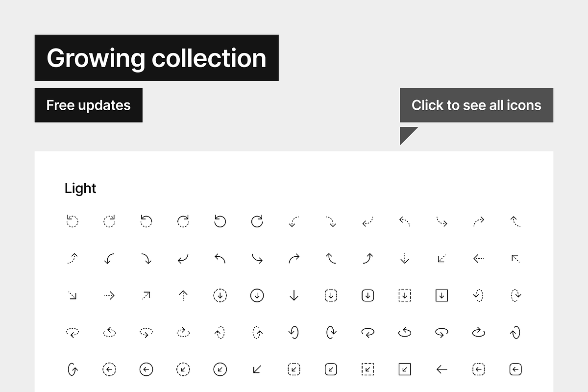Select the solid circle with down arrow
This screenshot has width=588, height=392.
pyautogui.click(x=257, y=295)
